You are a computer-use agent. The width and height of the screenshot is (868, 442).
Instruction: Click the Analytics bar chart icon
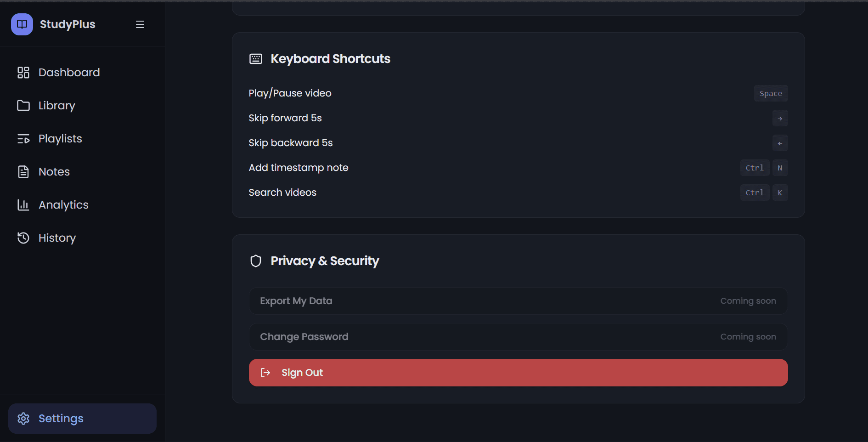23,205
